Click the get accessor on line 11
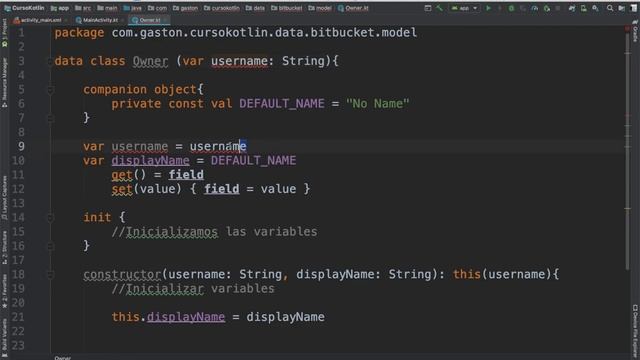Image resolution: width=640 pixels, height=360 pixels. tap(122, 175)
